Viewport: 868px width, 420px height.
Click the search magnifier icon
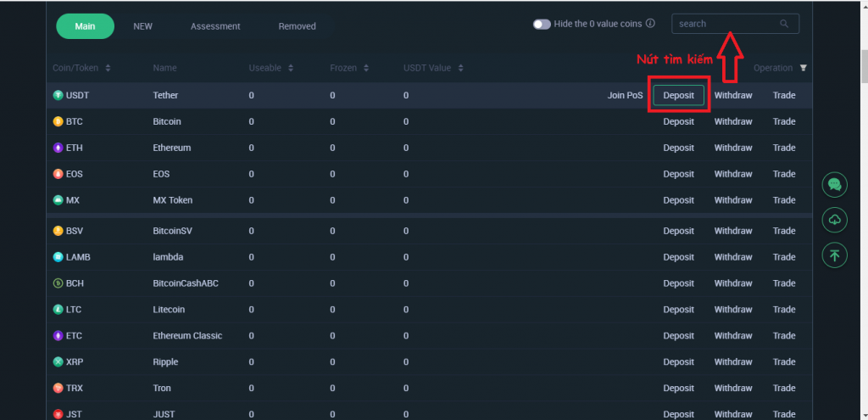[784, 24]
